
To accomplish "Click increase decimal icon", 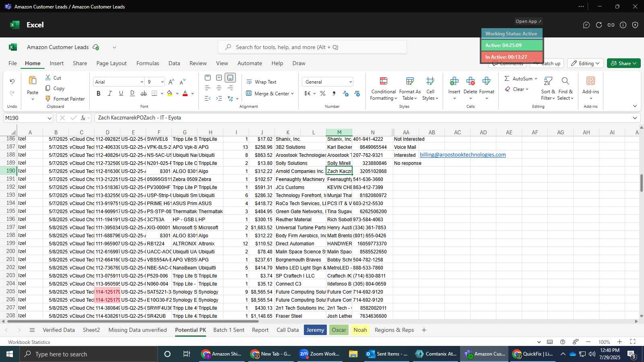I will tap(346, 93).
